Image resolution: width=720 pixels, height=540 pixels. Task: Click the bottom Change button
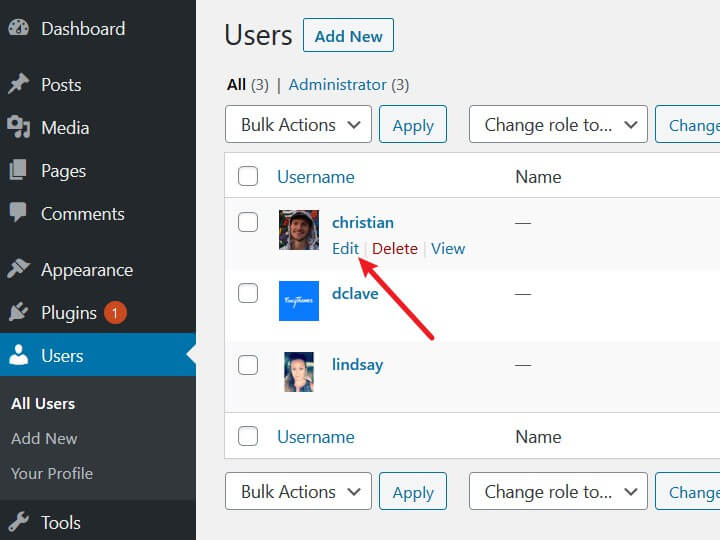688,491
